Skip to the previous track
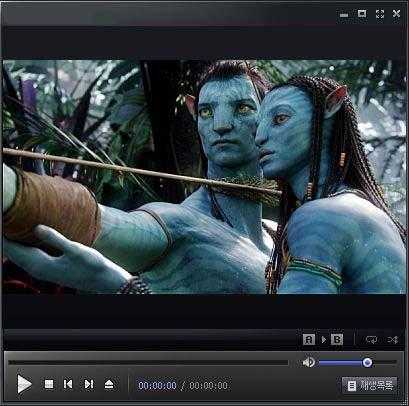This screenshot has width=409, height=406. coord(68,384)
